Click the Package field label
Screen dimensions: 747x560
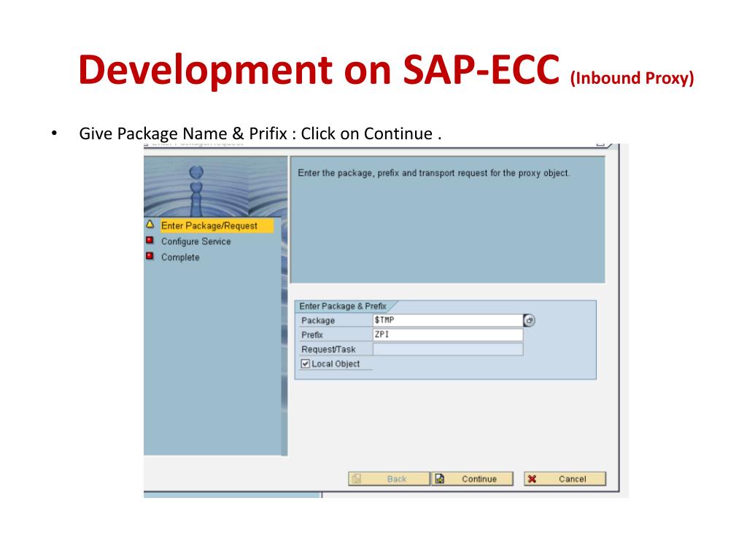(x=318, y=321)
